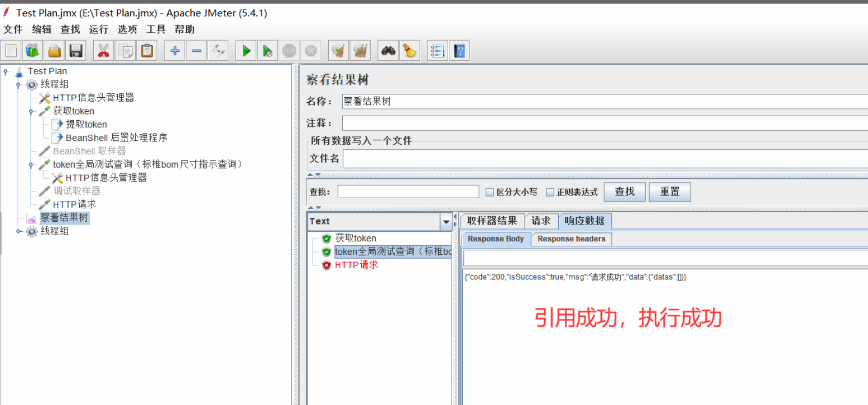This screenshot has width=868, height=405.
Task: Collapse the expanded 线程组 node toggle
Action: coord(19,85)
